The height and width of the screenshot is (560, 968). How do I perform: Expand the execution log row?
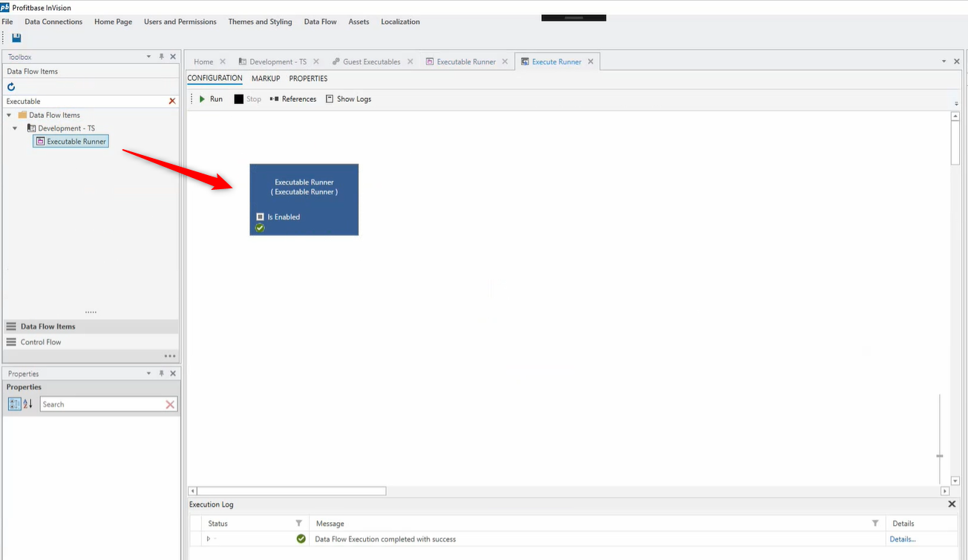pos(209,539)
